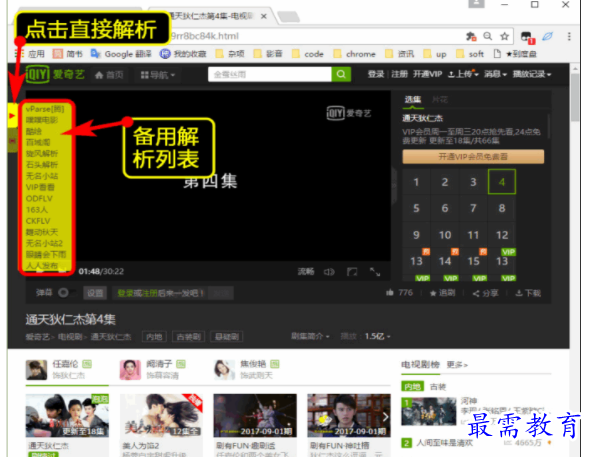The image size is (589, 457).
Task: Open the 简书 bookmark
Action: [68, 54]
